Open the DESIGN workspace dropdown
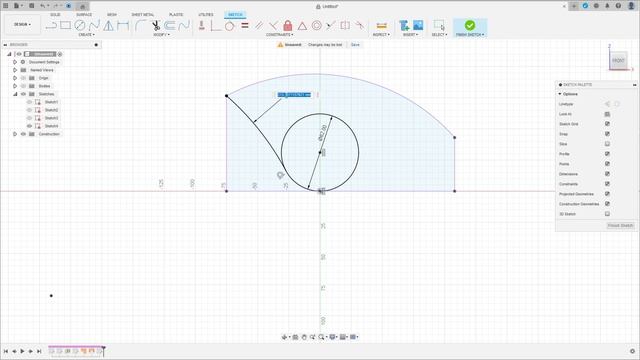 click(x=22, y=24)
